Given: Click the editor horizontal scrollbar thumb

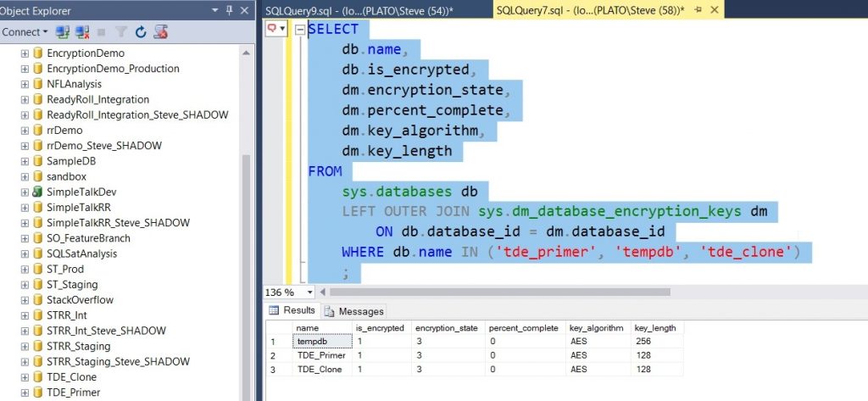Looking at the screenshot, I should (x=499, y=292).
